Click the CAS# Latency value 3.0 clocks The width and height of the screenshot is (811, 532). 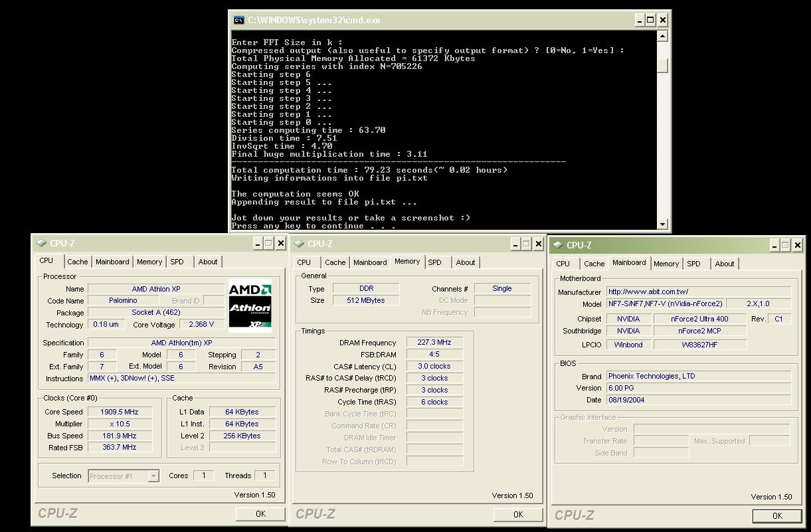click(435, 366)
